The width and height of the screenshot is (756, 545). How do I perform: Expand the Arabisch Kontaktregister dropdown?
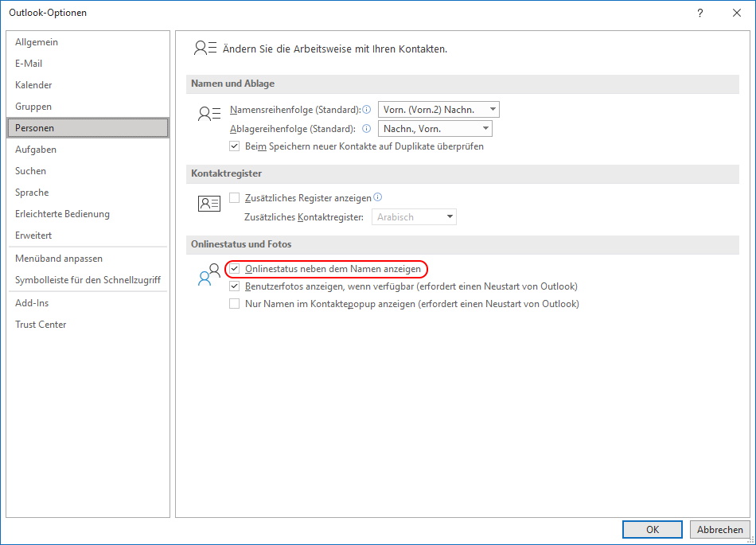[x=450, y=216]
